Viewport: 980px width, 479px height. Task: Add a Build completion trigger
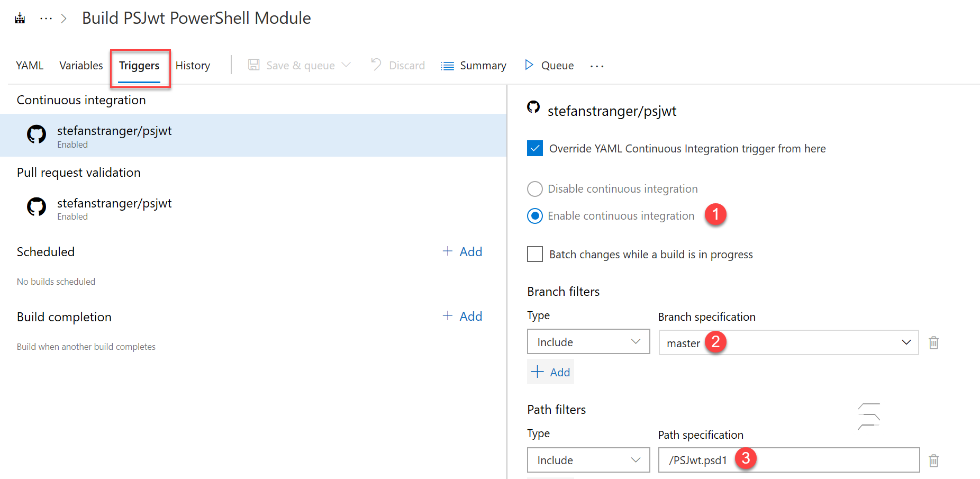coord(461,316)
